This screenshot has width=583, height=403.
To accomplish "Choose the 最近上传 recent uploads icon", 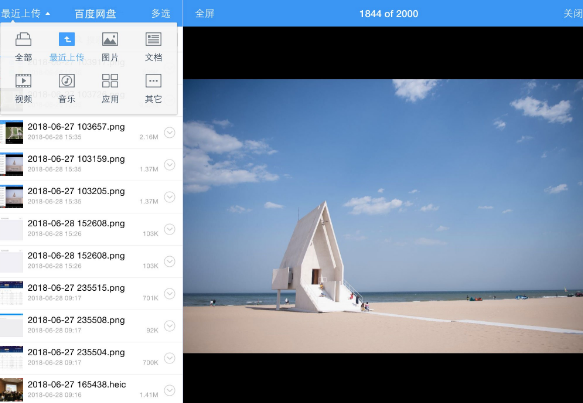I will [x=67, y=39].
